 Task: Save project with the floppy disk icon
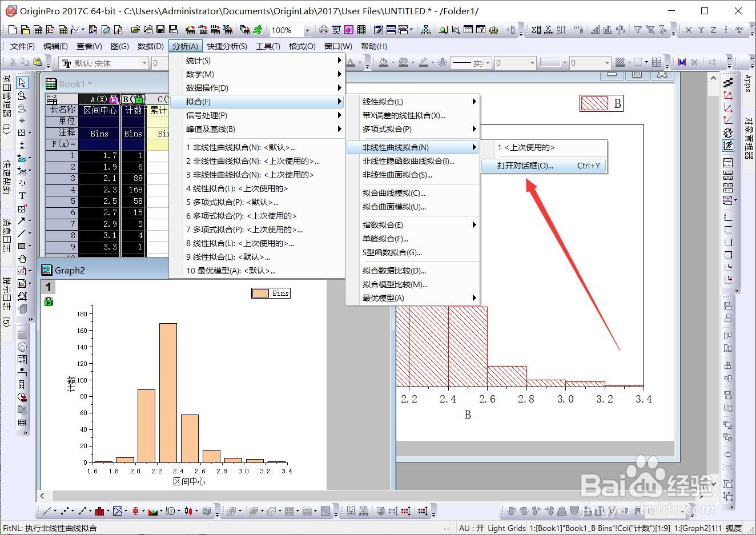pos(160,30)
